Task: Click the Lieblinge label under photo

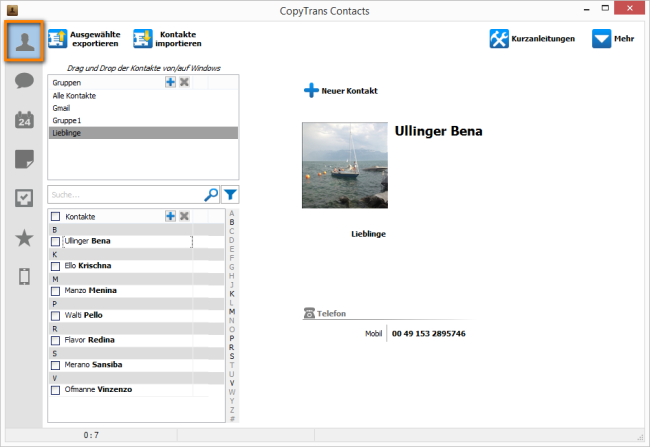Action: click(x=369, y=234)
